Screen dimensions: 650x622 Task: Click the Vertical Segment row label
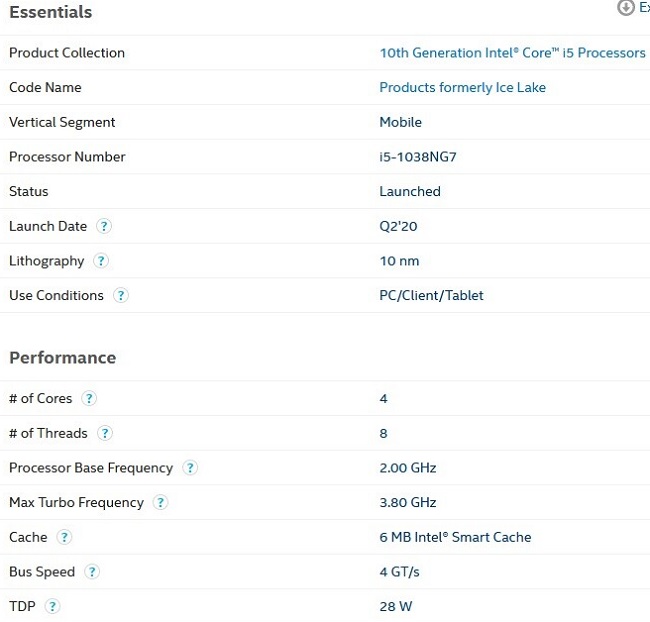click(62, 122)
